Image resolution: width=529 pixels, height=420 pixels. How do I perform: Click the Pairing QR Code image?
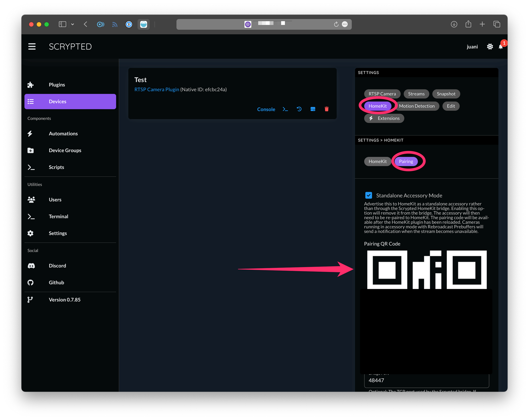tap(427, 270)
